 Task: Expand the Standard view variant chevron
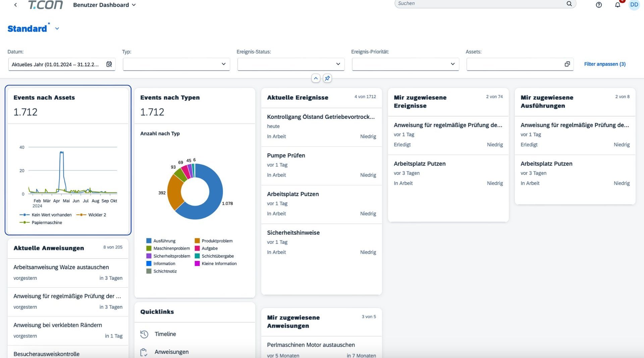57,29
